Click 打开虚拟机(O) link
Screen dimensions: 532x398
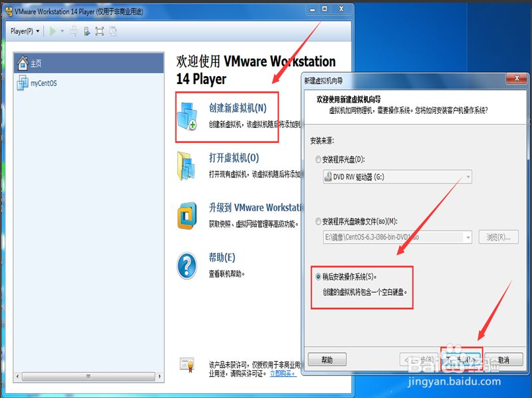coord(234,158)
